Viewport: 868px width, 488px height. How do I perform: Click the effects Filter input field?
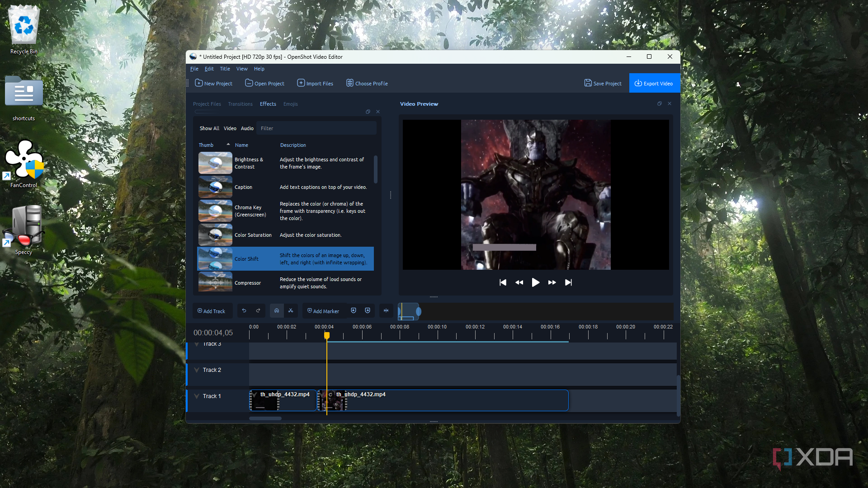pos(316,128)
